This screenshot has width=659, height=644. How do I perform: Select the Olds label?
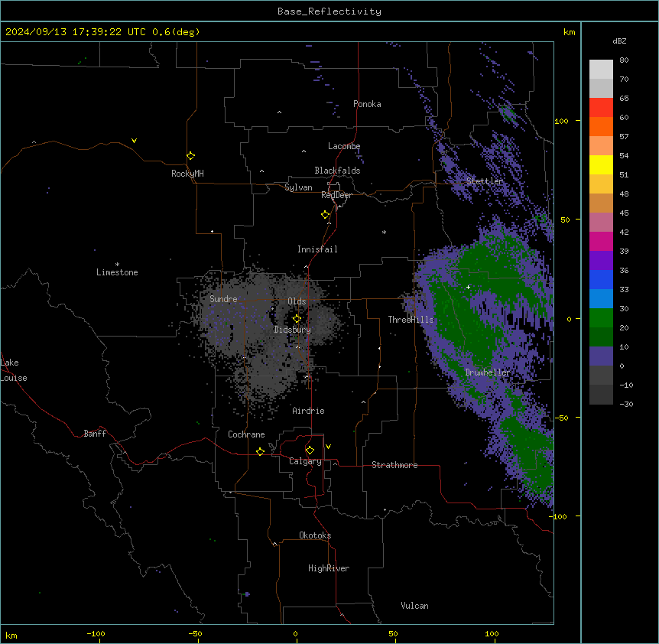click(297, 301)
